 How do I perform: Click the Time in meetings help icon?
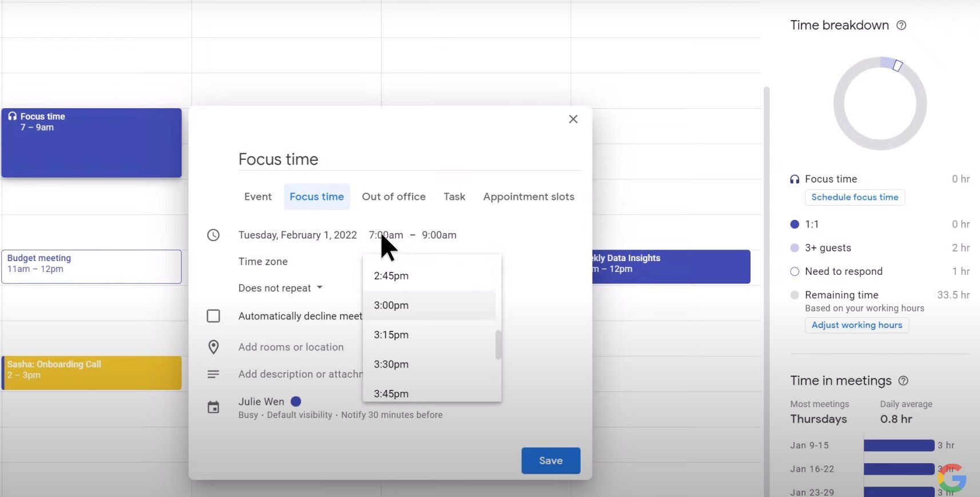point(903,381)
